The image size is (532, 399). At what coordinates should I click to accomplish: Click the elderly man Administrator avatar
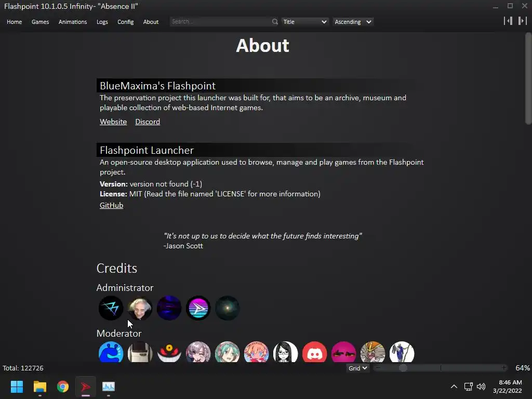click(140, 308)
